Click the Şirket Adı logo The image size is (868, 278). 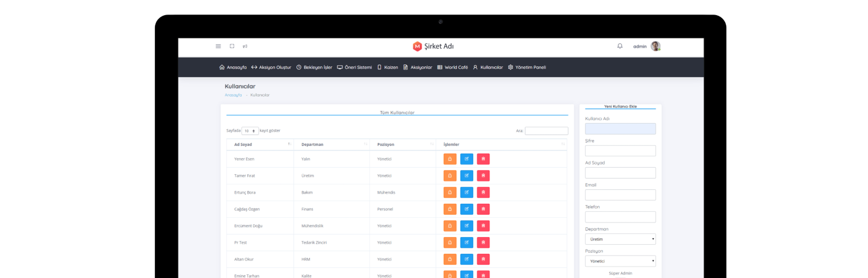(x=433, y=46)
